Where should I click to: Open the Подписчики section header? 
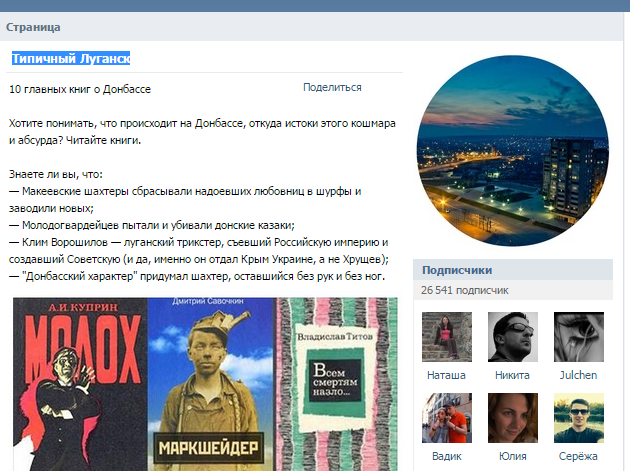(513, 270)
